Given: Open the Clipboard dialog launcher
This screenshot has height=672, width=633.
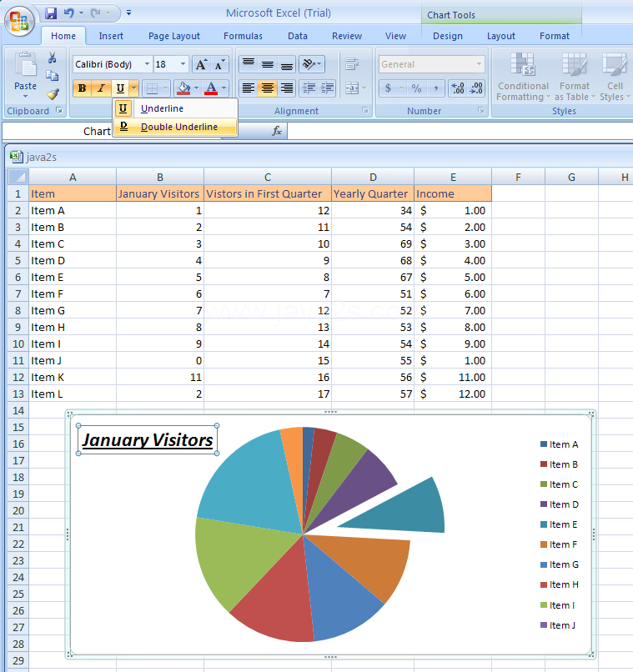Looking at the screenshot, I should [59, 111].
